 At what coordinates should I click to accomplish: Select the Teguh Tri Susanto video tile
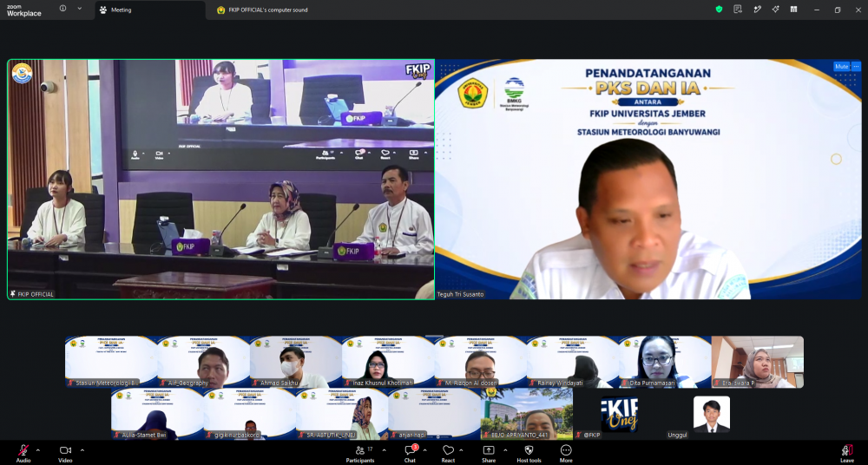[648, 180]
